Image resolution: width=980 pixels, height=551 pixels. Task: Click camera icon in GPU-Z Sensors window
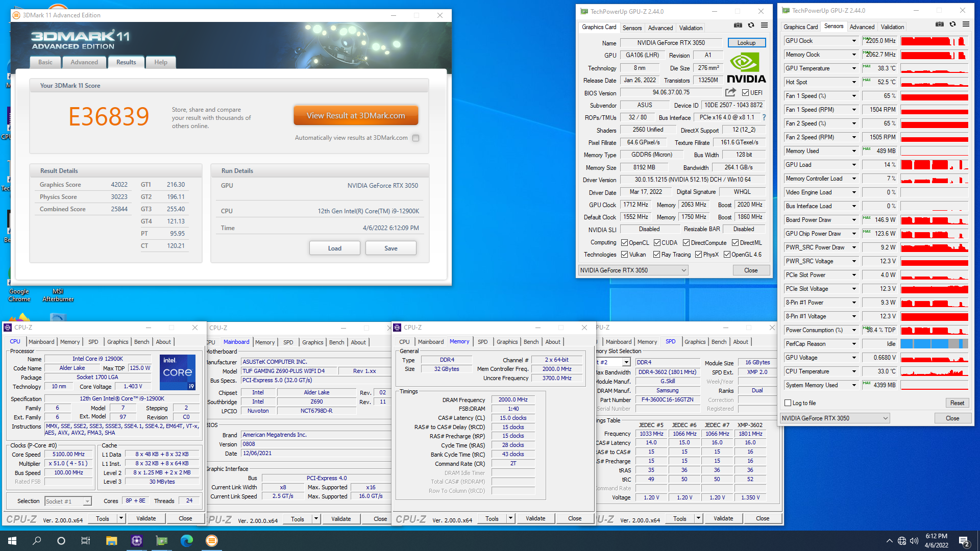pos(939,24)
